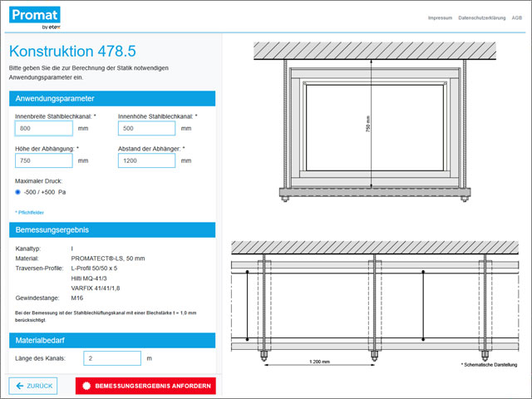Click the Materialbedarf section header

click(x=111, y=339)
